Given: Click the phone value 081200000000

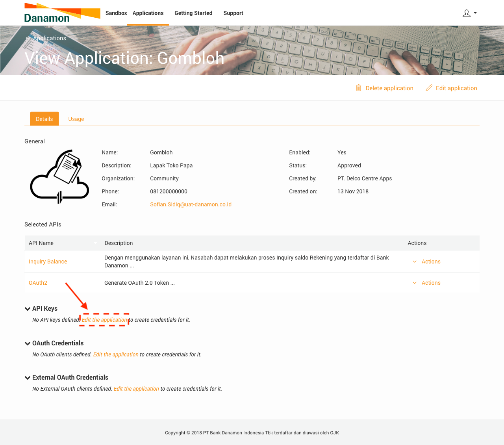Looking at the screenshot, I should 169,191.
